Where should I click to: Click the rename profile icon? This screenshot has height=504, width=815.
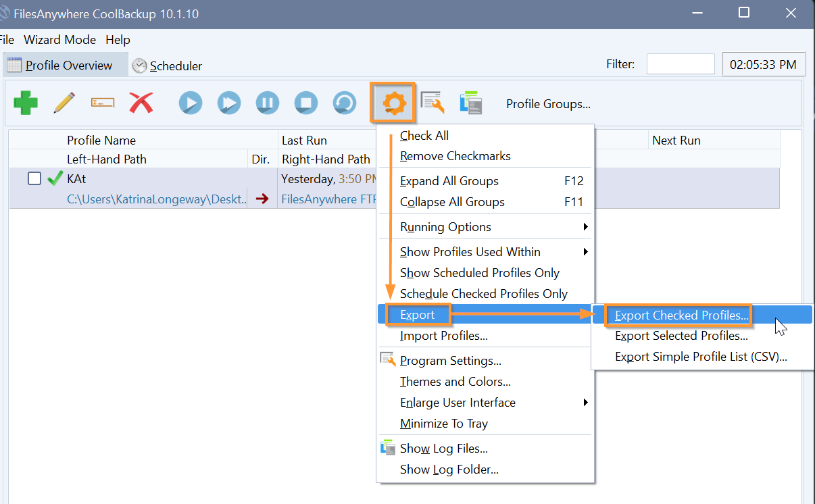[x=103, y=103]
